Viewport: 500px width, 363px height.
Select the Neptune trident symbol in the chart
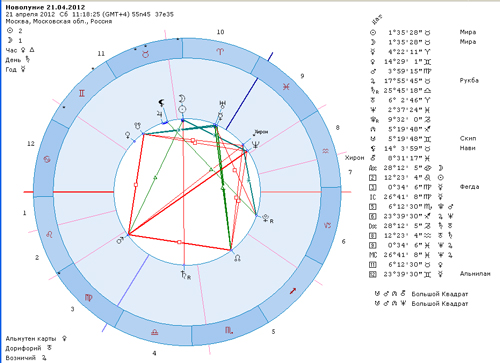[256, 144]
